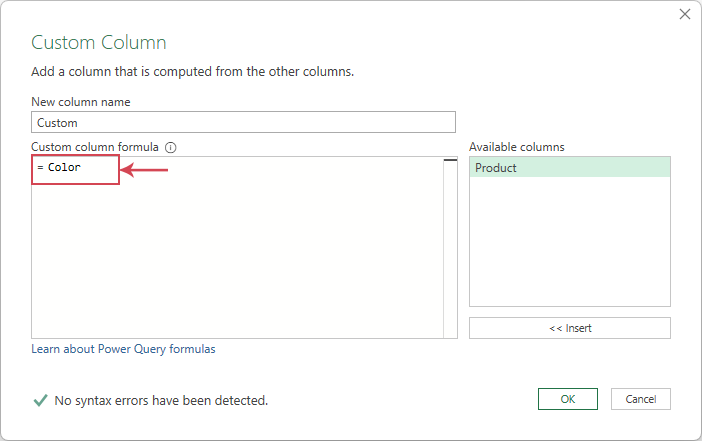702x441 pixels.
Task: Click the formula editor vertical scrollbar
Action: click(x=450, y=248)
